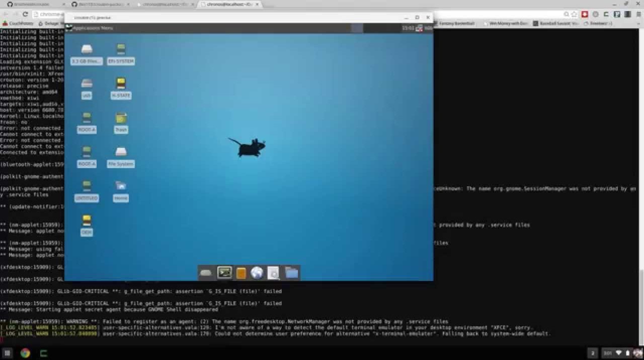Reload the page with the refresh button
644x360 pixels.
[x=25, y=14]
